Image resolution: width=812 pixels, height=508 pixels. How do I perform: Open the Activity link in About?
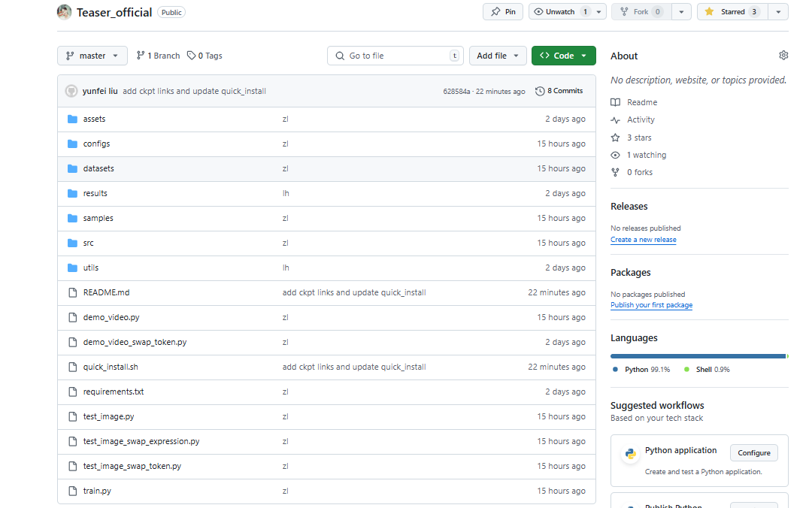pyautogui.click(x=641, y=119)
